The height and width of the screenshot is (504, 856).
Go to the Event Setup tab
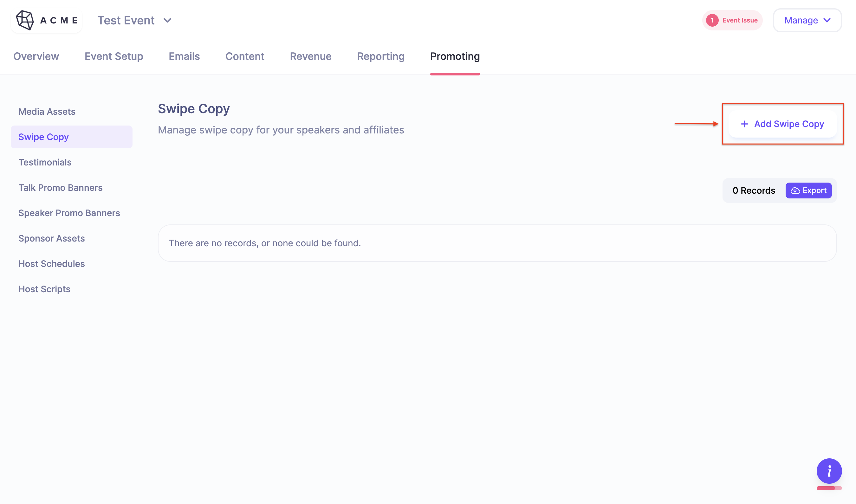(114, 56)
